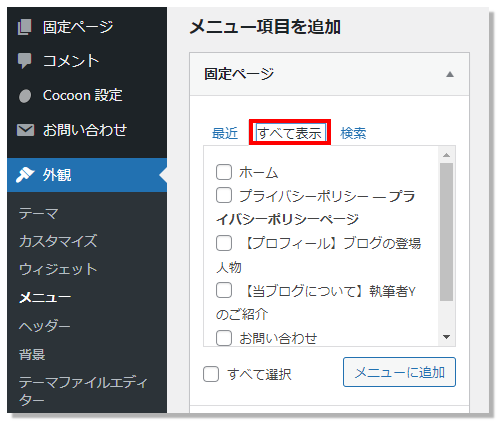The height and width of the screenshot is (421, 497).
Task: Click the page list scrollbar down arrow
Action: point(446,337)
